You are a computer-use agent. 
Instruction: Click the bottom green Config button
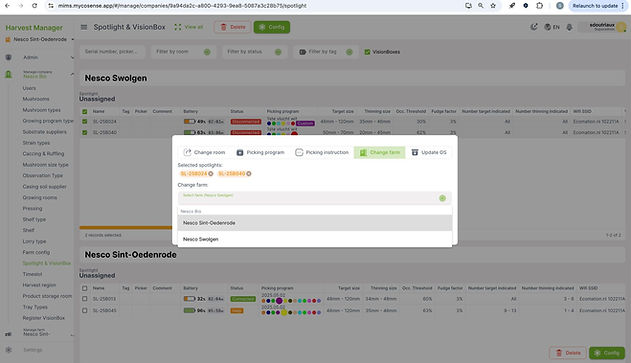pos(607,353)
